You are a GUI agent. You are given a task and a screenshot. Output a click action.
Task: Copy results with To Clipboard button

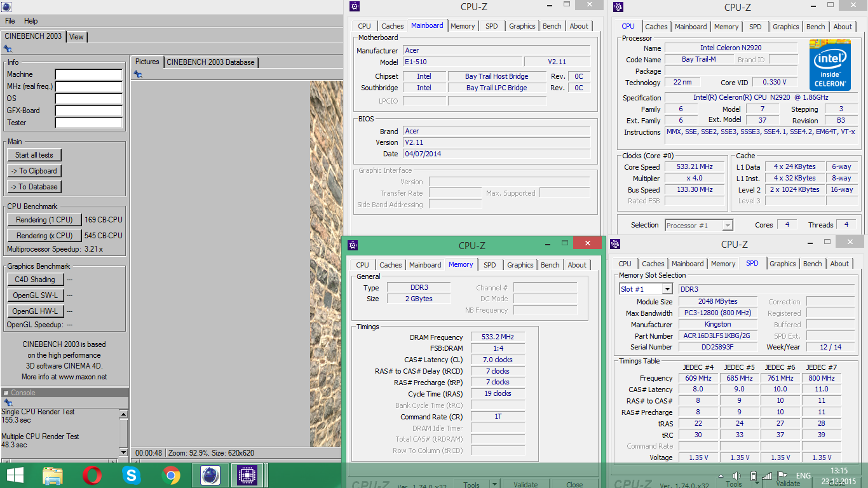coord(34,171)
